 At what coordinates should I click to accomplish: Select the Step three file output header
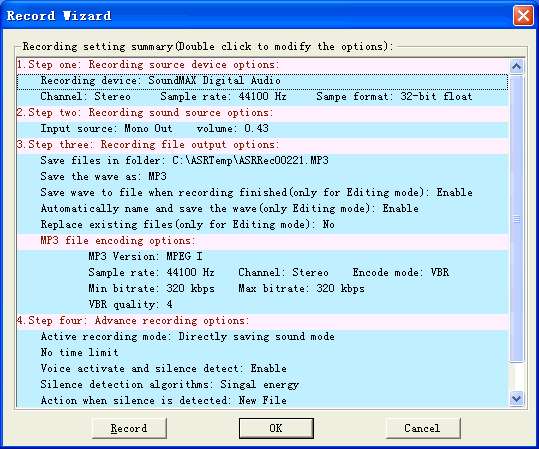coord(262,145)
